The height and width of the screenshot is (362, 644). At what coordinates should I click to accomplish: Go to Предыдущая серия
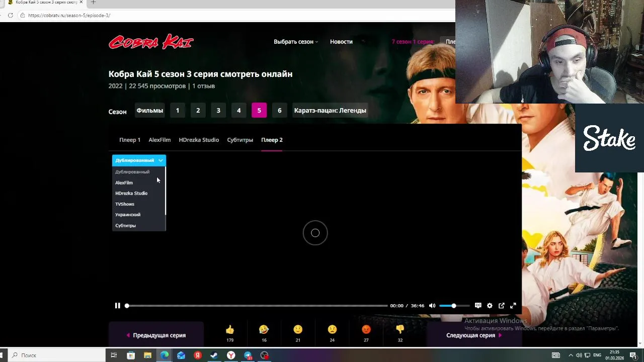click(x=156, y=335)
